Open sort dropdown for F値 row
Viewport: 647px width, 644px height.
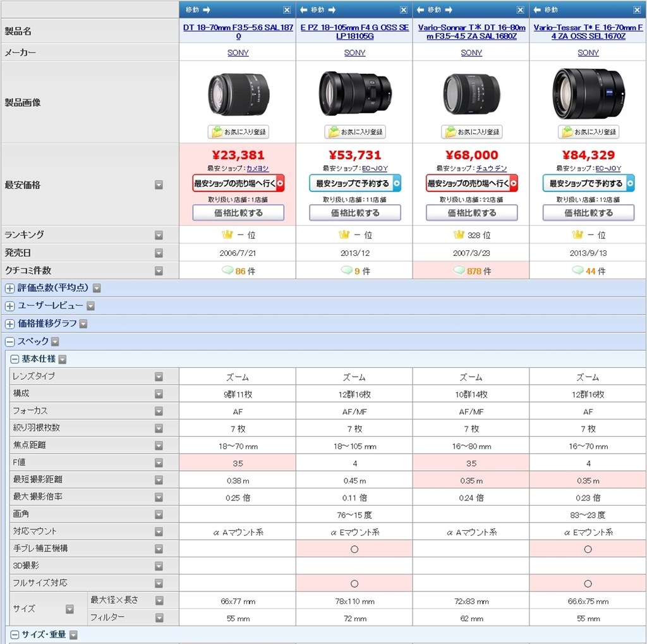click(159, 463)
